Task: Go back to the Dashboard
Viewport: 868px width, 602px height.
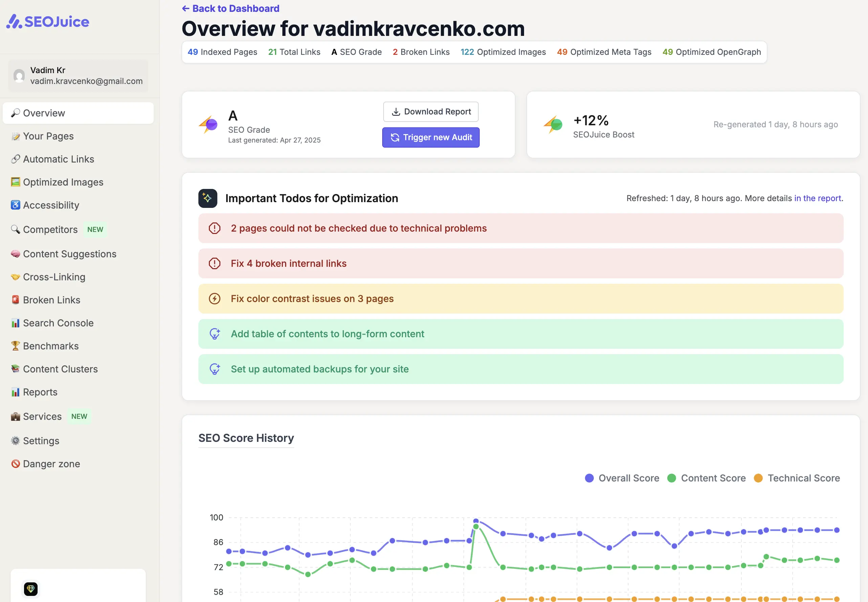Action: 231,8
